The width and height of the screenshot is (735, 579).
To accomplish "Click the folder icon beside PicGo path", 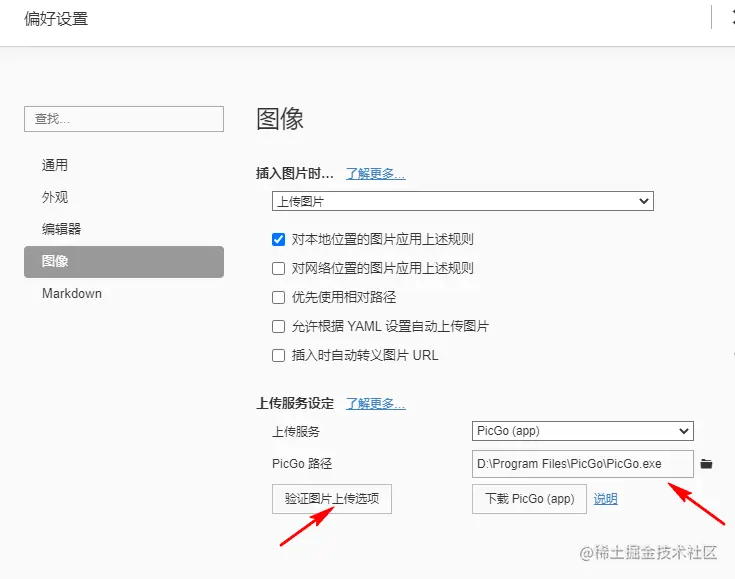I will (x=706, y=464).
